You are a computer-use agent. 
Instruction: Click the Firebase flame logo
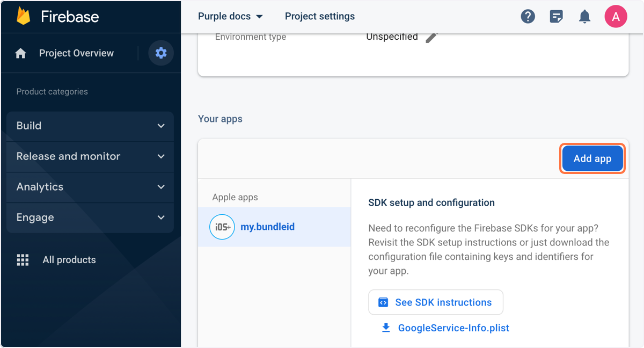[x=24, y=16]
